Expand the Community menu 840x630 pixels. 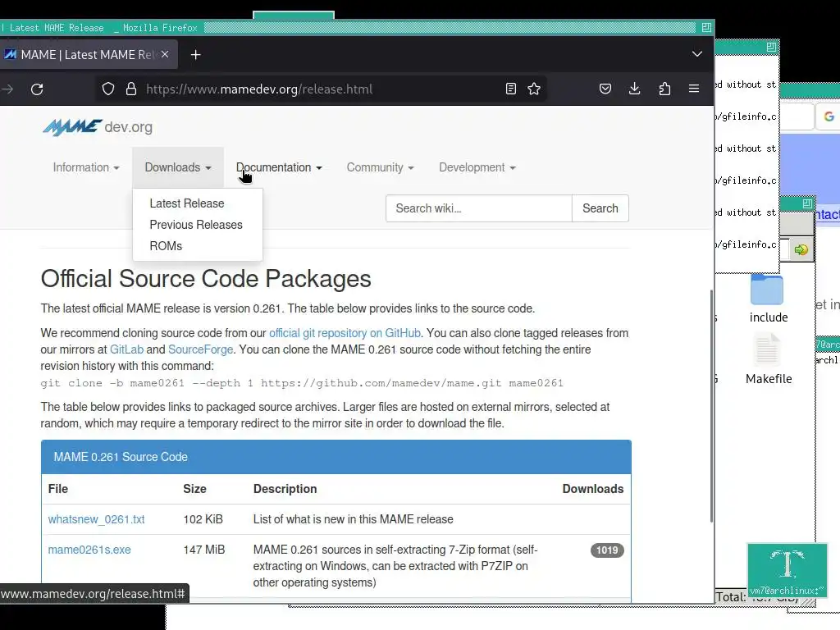380,167
